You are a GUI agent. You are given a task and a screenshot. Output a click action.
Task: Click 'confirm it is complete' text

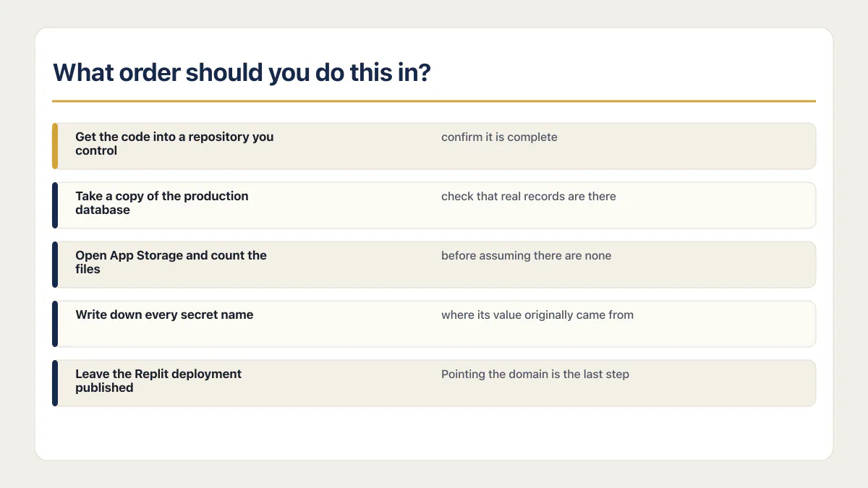[499, 137]
